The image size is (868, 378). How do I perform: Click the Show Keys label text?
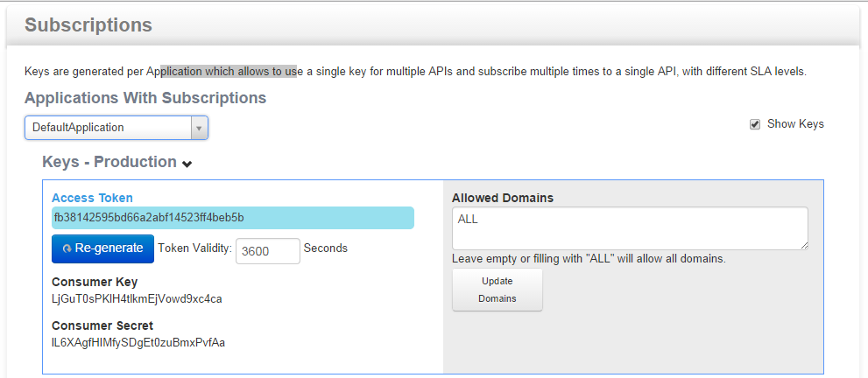pyautogui.click(x=795, y=124)
